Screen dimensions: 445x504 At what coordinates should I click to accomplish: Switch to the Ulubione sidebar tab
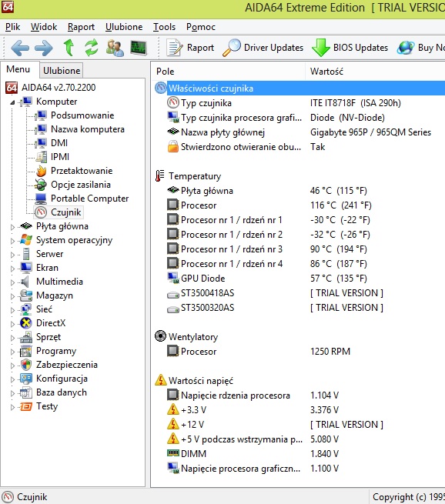[x=62, y=70]
